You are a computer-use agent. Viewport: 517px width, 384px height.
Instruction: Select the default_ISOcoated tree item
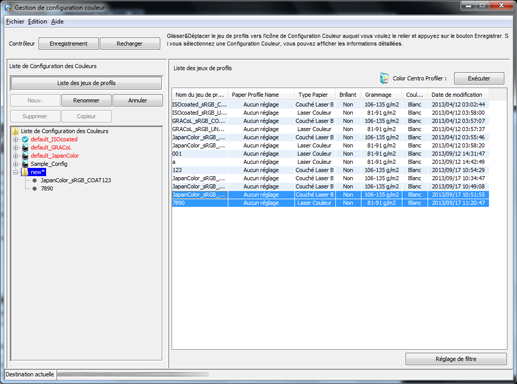pos(54,139)
